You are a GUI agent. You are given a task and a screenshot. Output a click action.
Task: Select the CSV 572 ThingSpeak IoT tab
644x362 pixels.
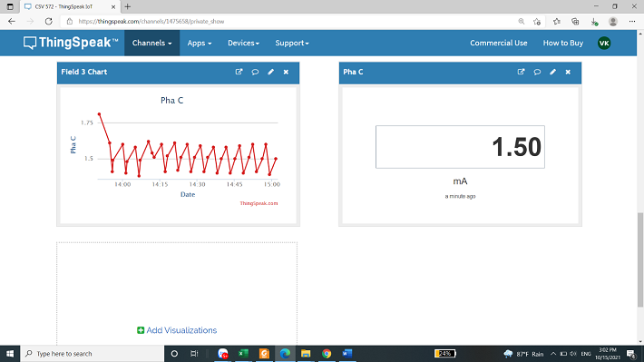click(x=70, y=7)
